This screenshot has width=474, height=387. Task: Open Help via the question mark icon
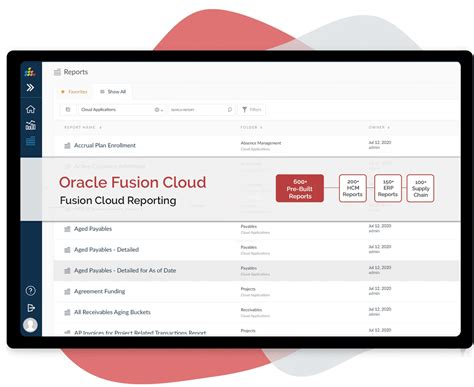click(30, 291)
